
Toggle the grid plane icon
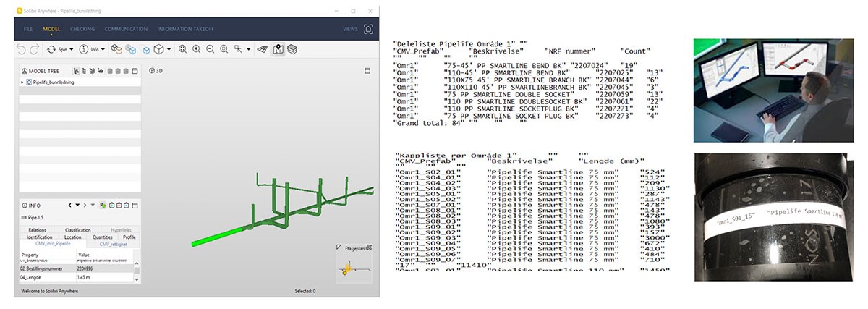tap(262, 49)
